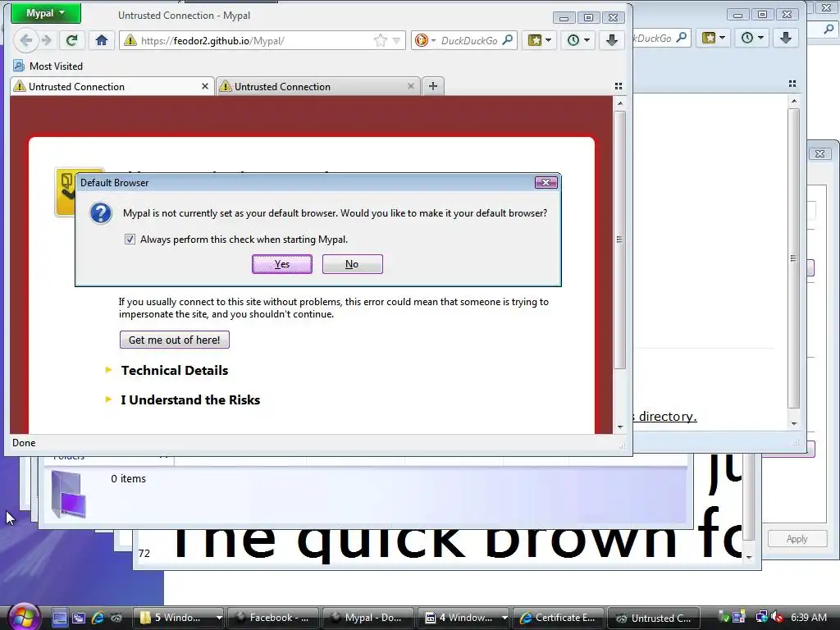Reload the page with the refresh icon
The width and height of the screenshot is (840, 630).
[x=71, y=40]
